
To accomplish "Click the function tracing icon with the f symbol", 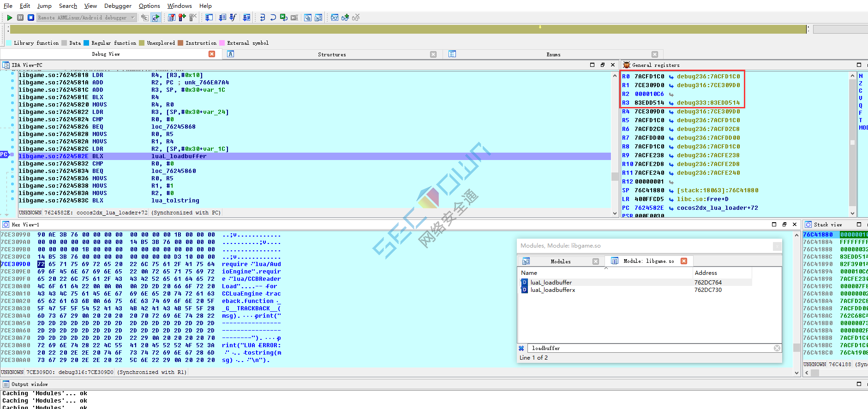I will [233, 18].
